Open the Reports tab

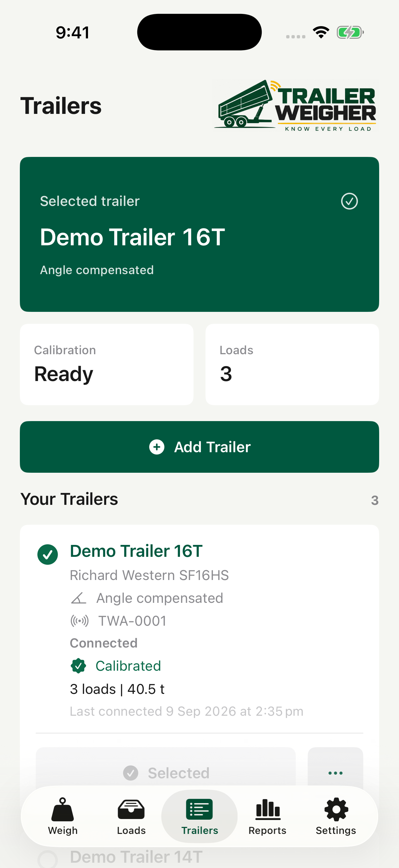(267, 816)
